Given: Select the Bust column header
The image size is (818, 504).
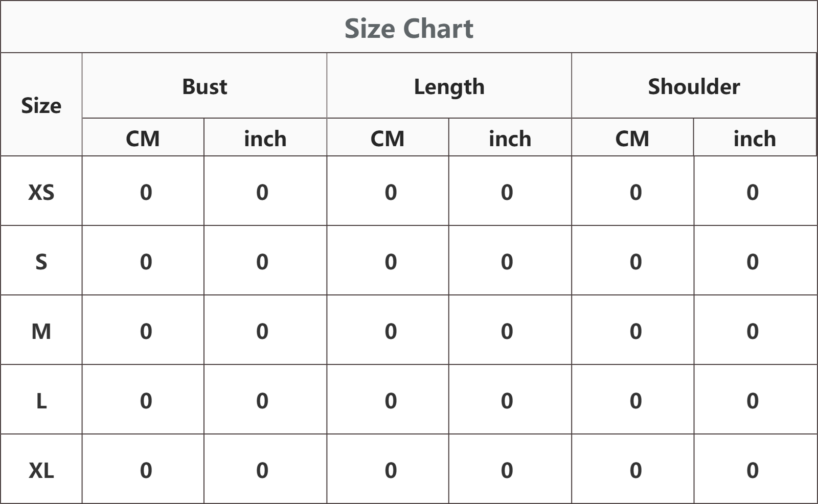Looking at the screenshot, I should coord(204,86).
